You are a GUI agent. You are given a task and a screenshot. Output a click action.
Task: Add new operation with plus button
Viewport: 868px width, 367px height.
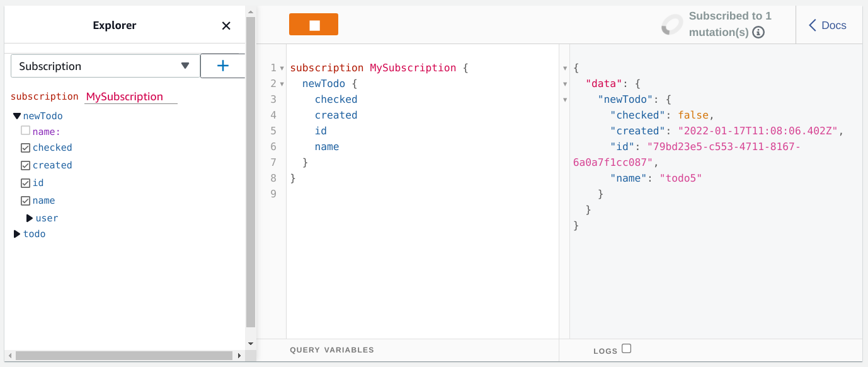(222, 66)
